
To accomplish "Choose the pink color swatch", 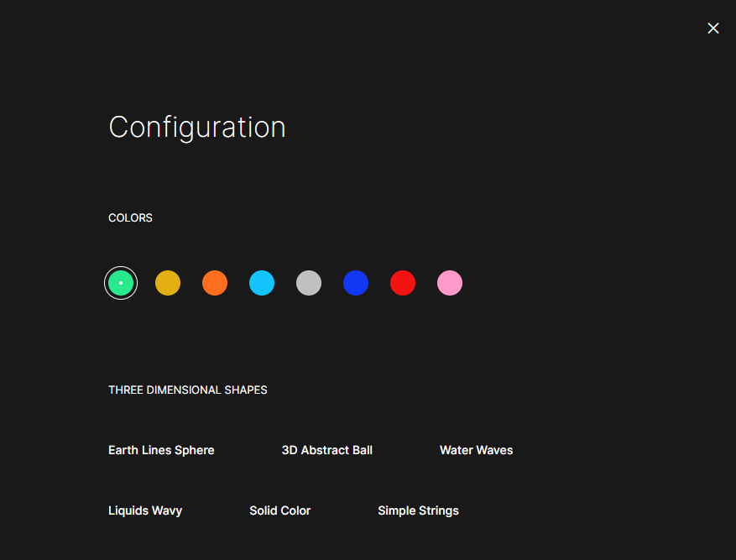I will pyautogui.click(x=450, y=283).
